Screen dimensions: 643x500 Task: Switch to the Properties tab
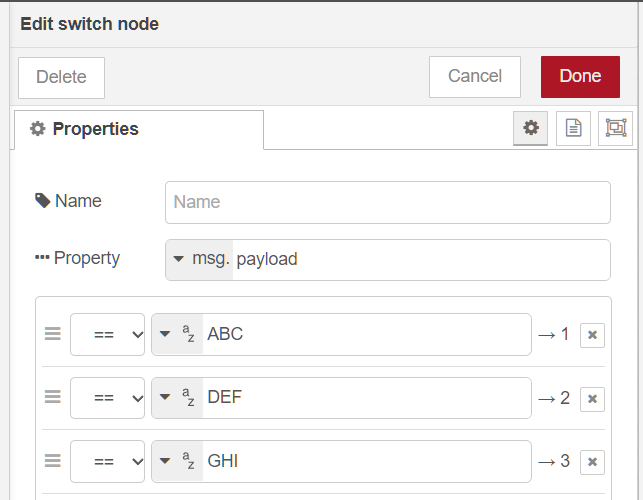pos(139,129)
